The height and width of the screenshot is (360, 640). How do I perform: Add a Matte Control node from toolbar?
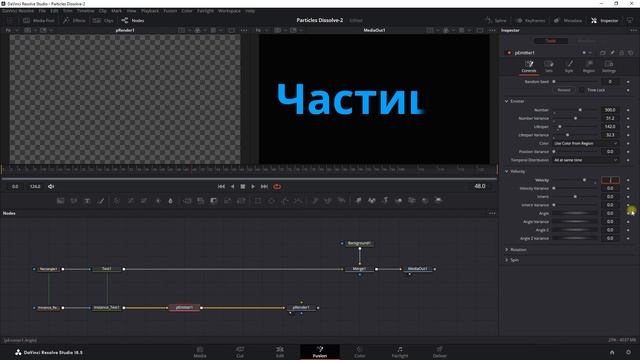214,201
